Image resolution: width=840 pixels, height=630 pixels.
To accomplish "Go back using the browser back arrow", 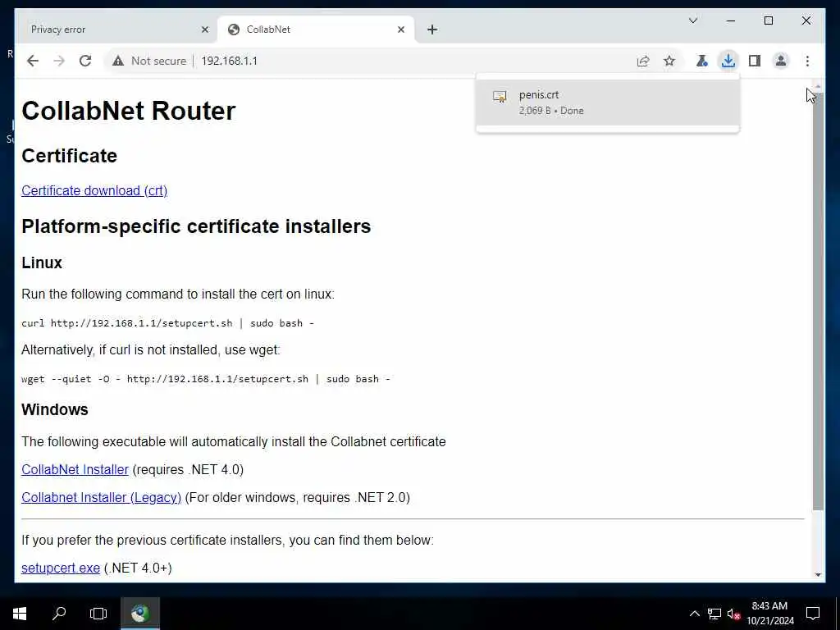I will click(x=33, y=61).
